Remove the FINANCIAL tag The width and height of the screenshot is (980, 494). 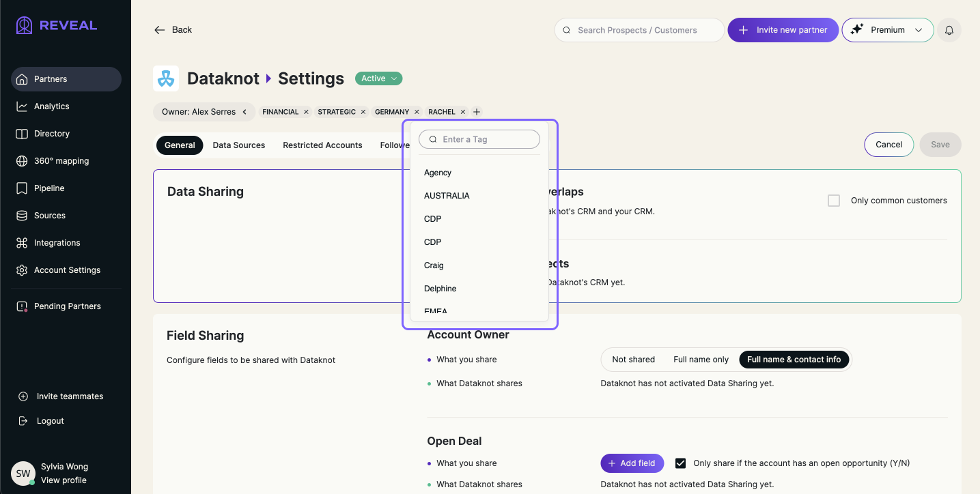pos(306,112)
